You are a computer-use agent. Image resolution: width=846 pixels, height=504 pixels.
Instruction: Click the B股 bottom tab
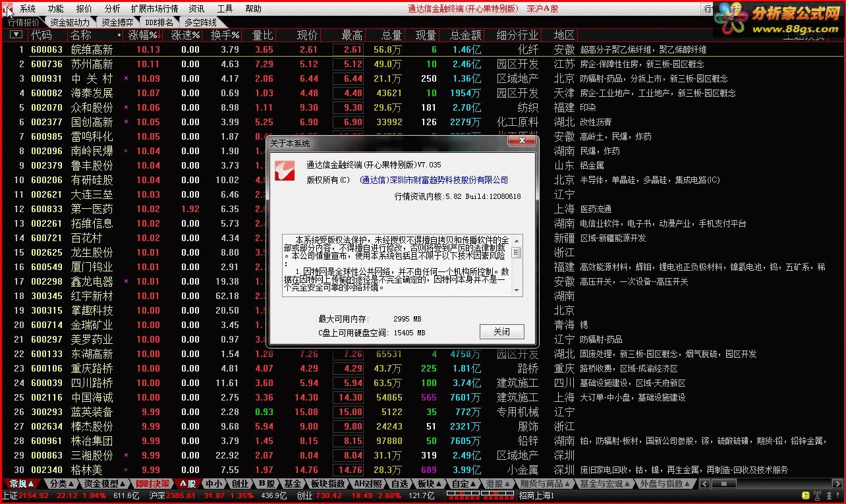pyautogui.click(x=266, y=484)
